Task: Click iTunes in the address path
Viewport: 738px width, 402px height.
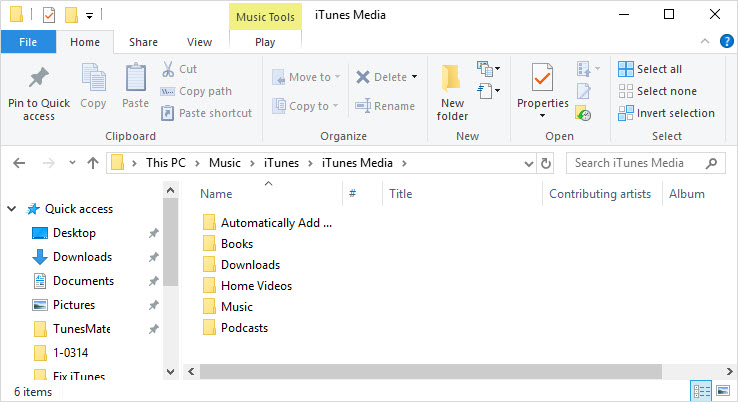Action: click(281, 163)
